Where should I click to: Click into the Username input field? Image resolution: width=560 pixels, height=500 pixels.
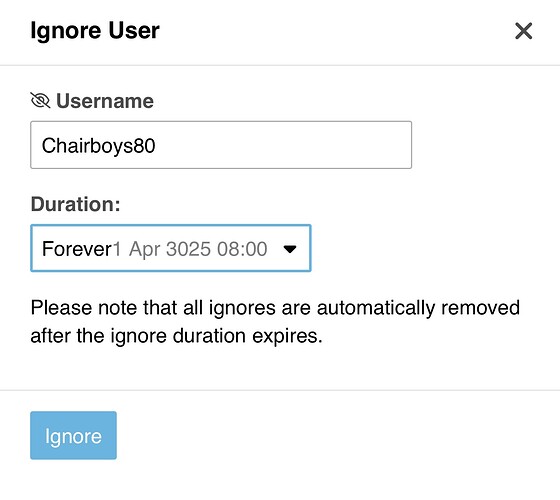(221, 145)
